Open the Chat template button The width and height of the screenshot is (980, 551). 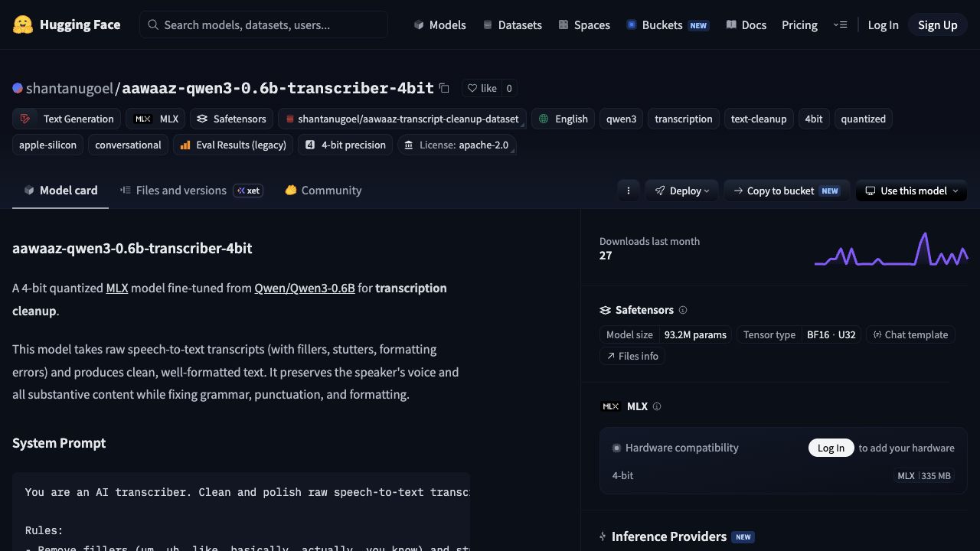[x=910, y=334]
